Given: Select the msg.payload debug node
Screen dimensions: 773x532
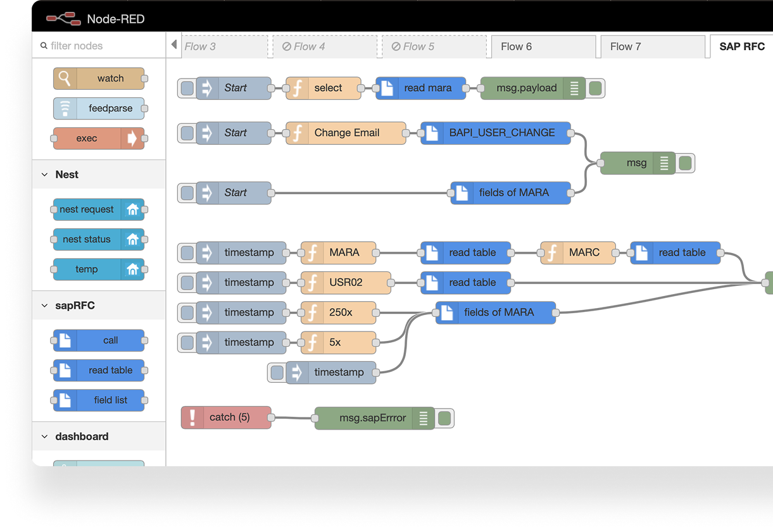Looking at the screenshot, I should coord(533,88).
